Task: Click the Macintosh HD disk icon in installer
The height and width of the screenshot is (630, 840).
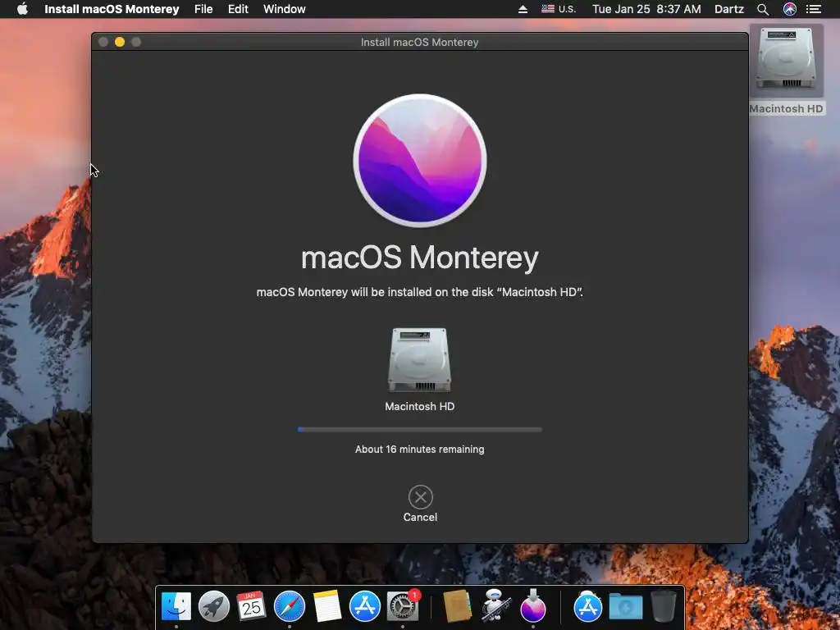Action: point(419,360)
